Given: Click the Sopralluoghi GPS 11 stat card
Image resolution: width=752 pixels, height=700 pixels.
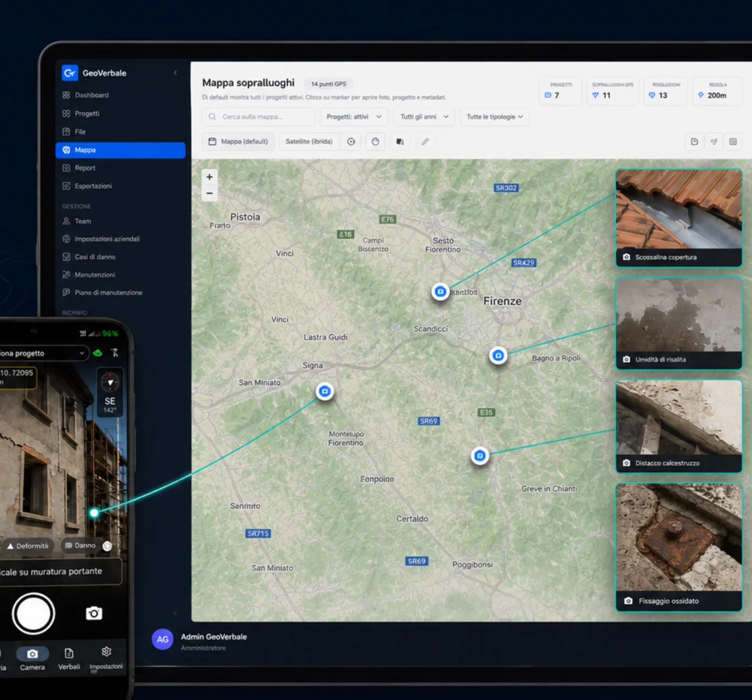Looking at the screenshot, I should (x=613, y=91).
